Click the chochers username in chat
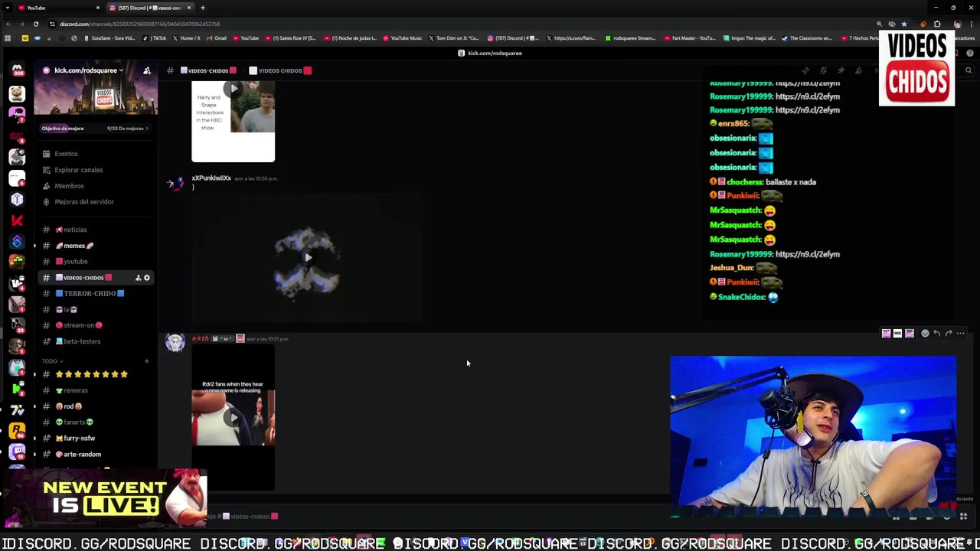 point(744,182)
